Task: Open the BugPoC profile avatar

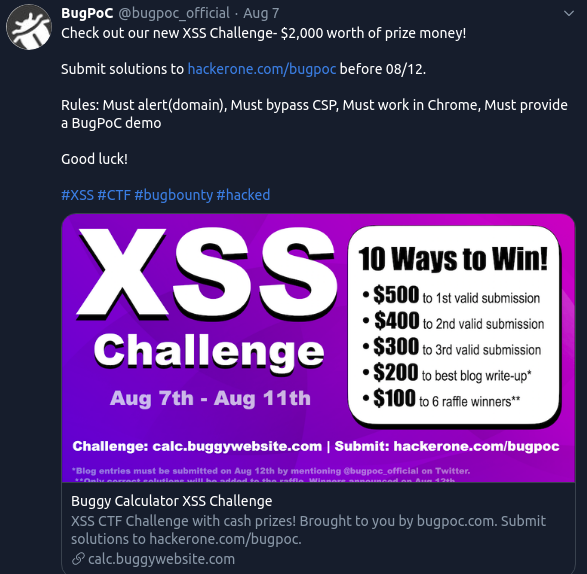Action: coord(28,27)
